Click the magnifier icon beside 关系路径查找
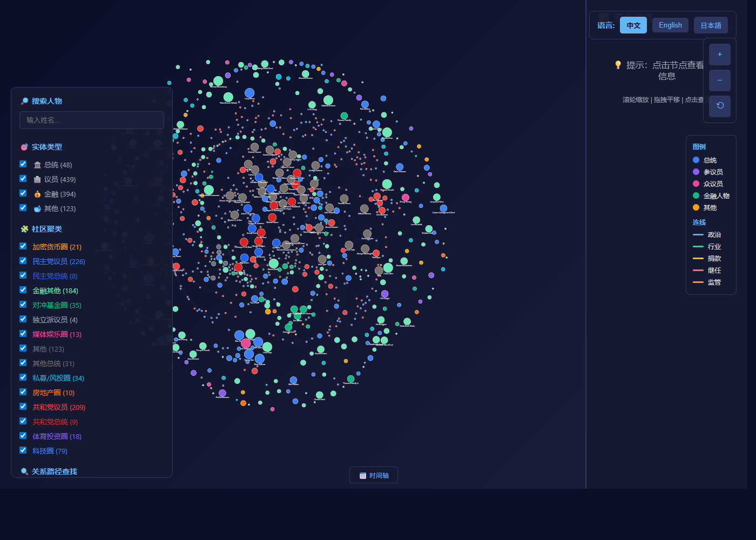The width and height of the screenshot is (756, 540). click(24, 471)
